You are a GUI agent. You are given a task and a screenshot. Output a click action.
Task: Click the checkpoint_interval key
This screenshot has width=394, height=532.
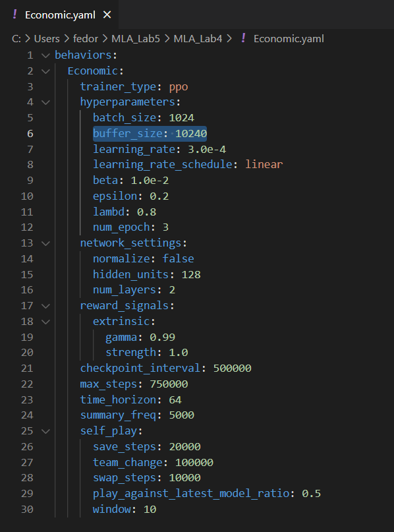[140, 369]
